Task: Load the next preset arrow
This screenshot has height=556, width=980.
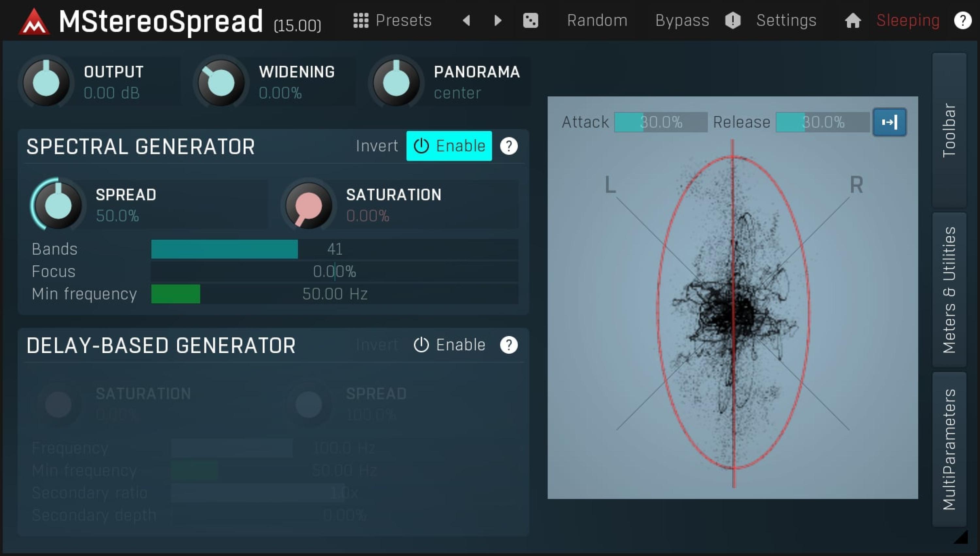Action: click(497, 20)
